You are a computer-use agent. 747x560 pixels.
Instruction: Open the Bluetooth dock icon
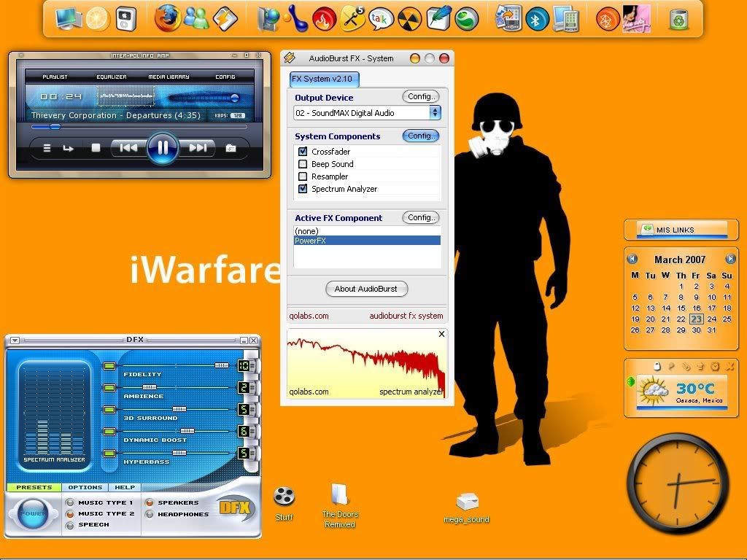click(x=537, y=20)
